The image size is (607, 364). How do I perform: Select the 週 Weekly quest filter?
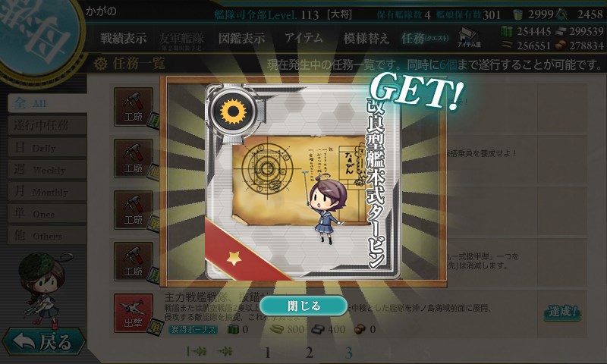[x=47, y=169]
